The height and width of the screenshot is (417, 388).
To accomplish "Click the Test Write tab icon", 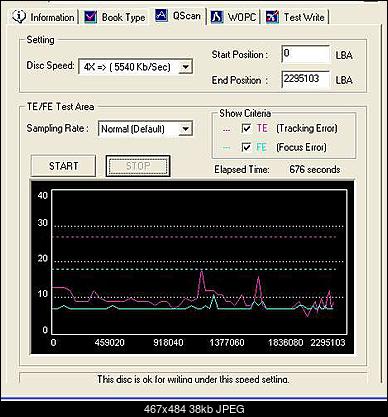I will 272,17.
